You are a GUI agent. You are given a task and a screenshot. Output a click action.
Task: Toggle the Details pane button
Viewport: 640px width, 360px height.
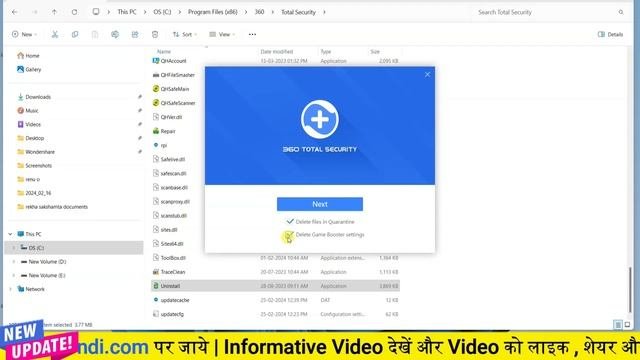(x=610, y=34)
